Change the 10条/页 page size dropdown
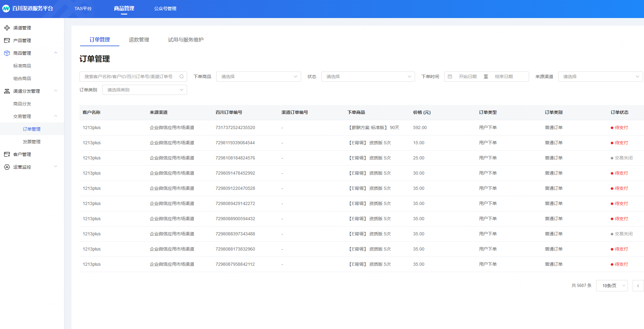644x329 pixels. point(612,286)
